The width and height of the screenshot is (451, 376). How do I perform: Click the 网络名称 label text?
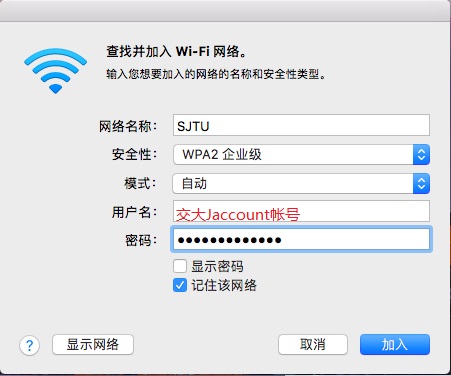(128, 126)
